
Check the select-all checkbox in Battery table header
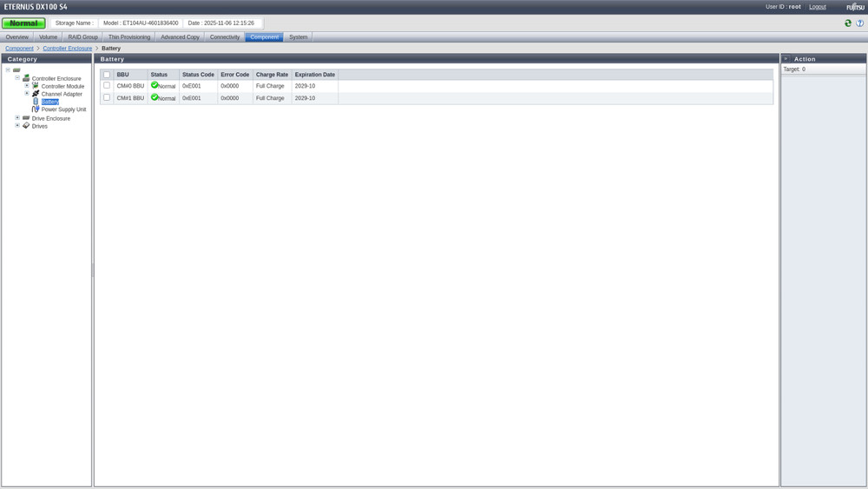[x=107, y=75]
